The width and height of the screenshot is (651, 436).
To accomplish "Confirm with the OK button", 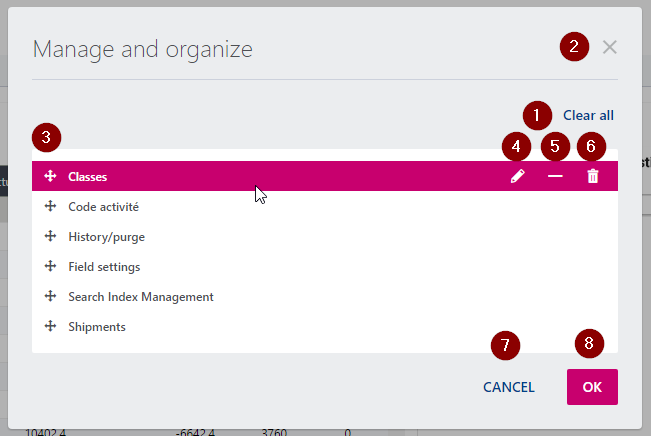I will [x=592, y=387].
